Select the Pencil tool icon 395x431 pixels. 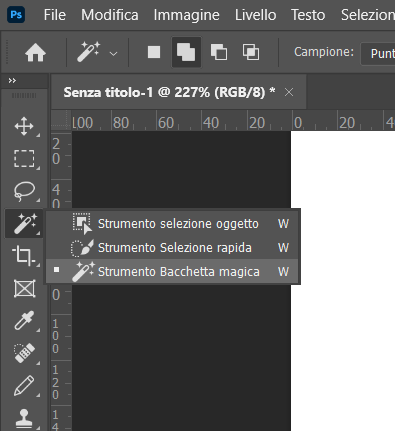click(24, 385)
